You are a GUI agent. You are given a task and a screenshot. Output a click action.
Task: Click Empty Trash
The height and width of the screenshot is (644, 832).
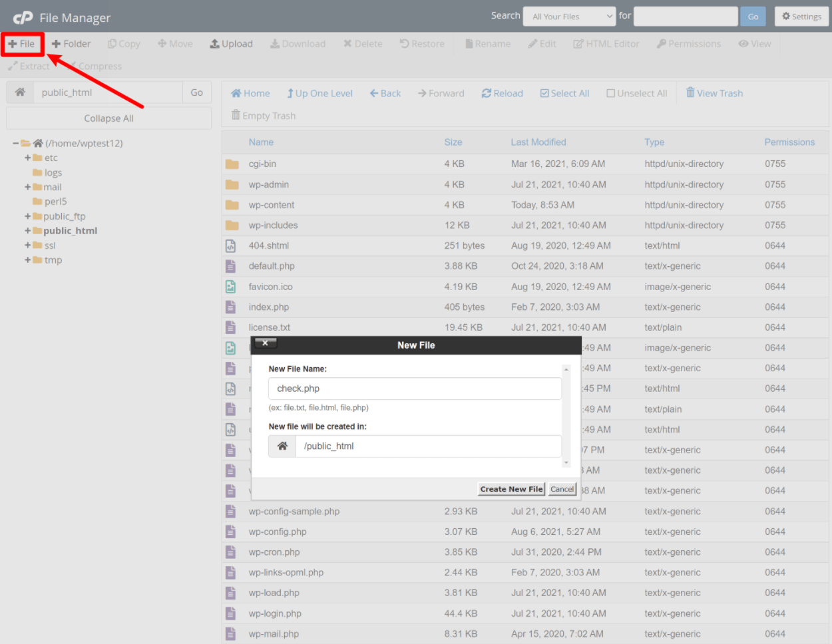click(264, 115)
